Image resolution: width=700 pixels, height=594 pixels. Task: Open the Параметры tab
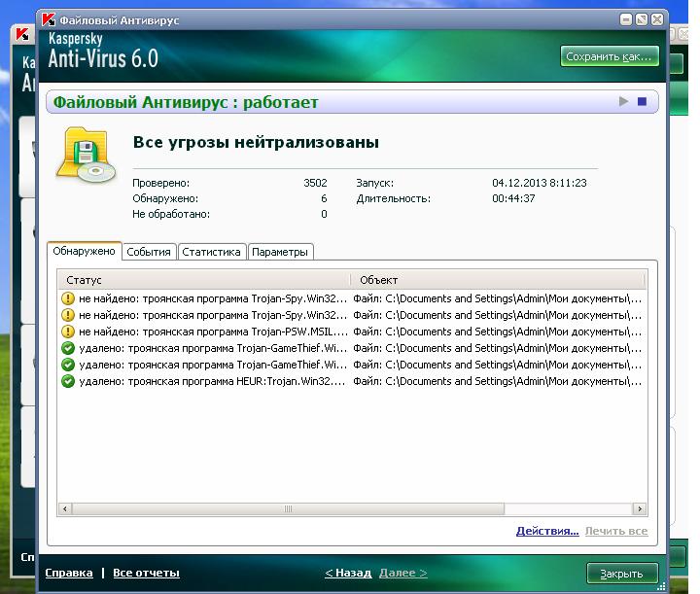280,252
